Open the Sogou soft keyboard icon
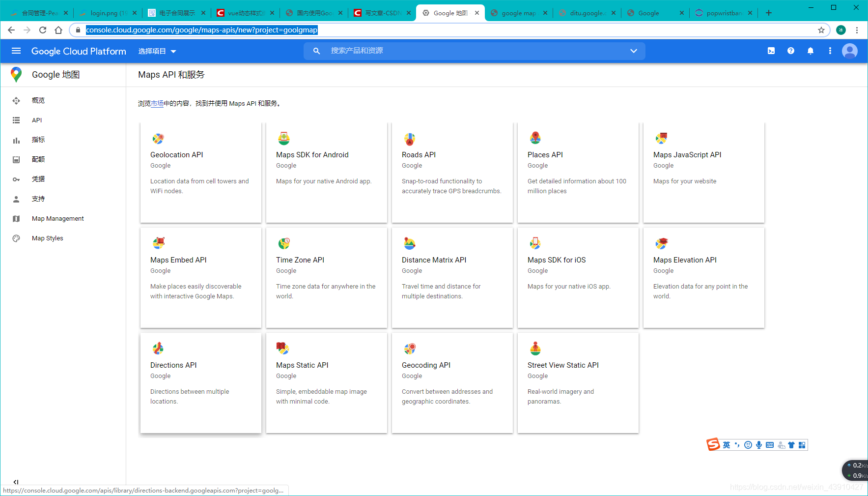 [770, 445]
